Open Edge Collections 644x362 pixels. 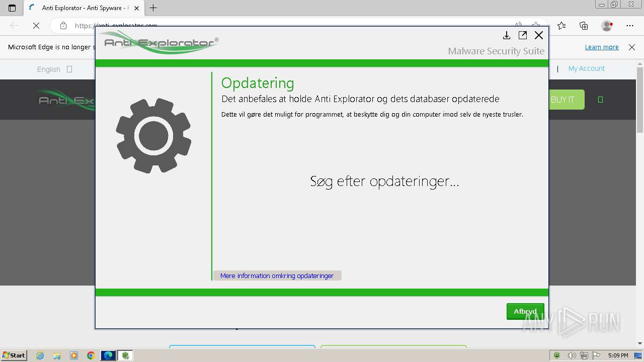coord(584,26)
